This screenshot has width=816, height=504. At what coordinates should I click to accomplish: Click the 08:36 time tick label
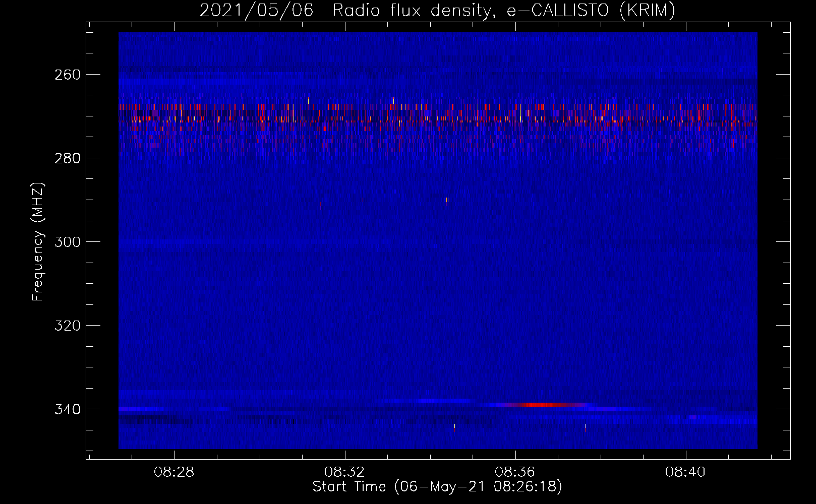[515, 472]
